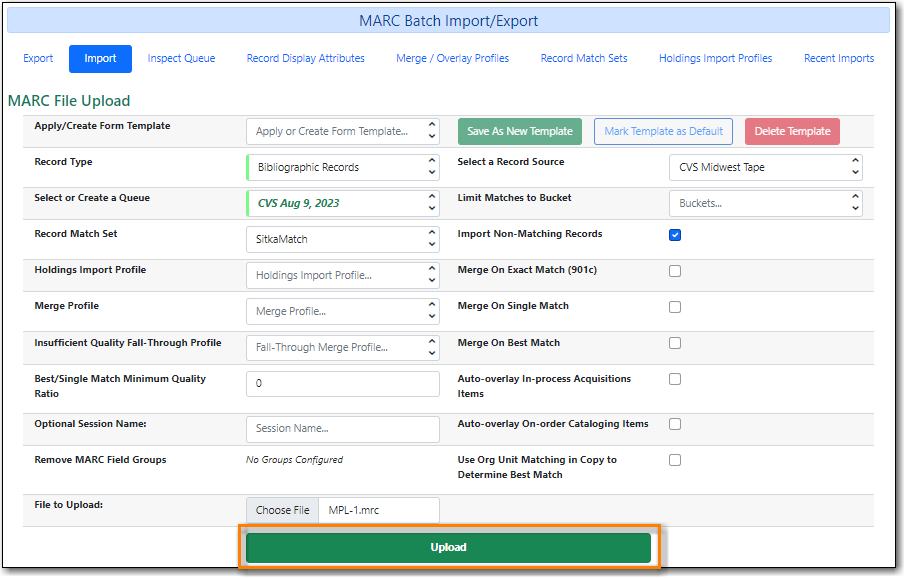
Task: Open the queue selector showing CVS Aug 9, 2023
Action: pyautogui.click(x=343, y=203)
